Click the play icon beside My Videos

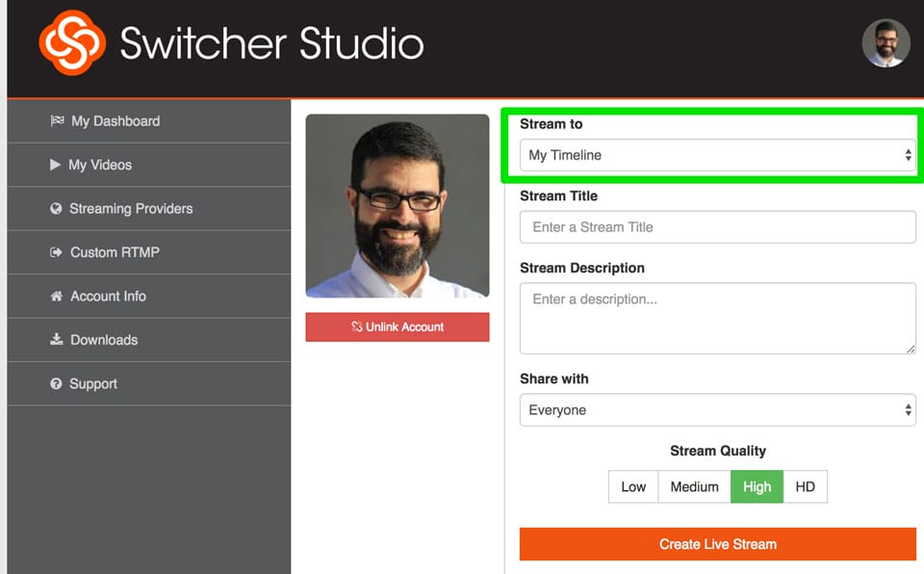coord(57,165)
